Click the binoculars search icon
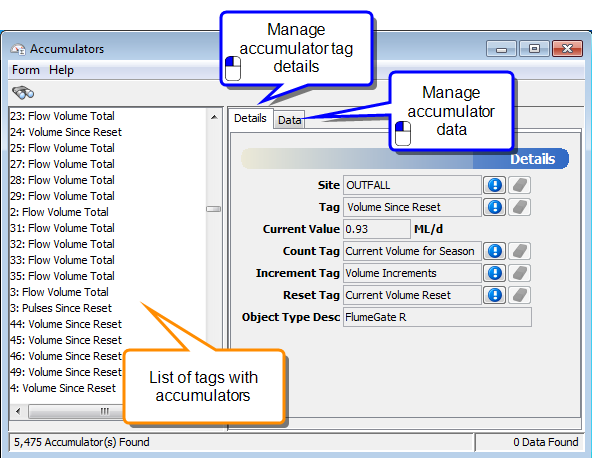 (x=23, y=93)
